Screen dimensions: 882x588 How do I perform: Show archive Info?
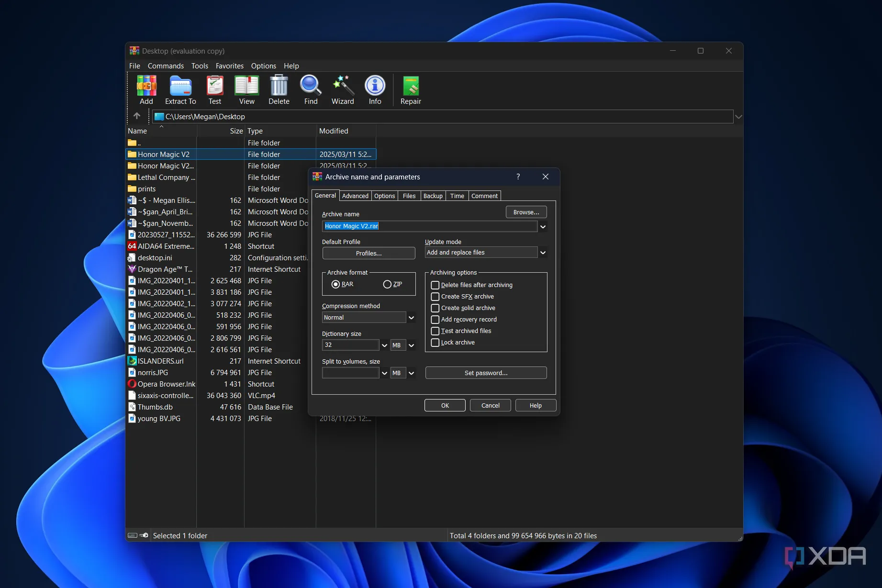pyautogui.click(x=375, y=90)
